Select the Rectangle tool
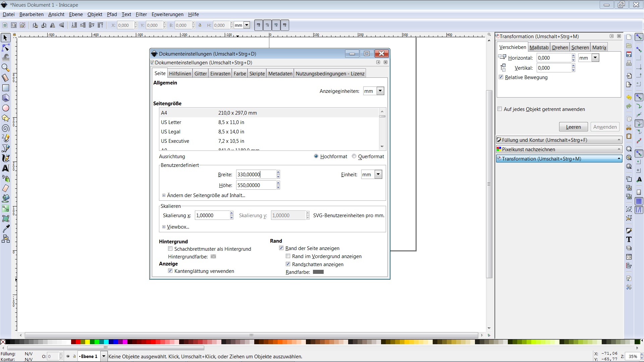Screen dimensions: 644x362 click(x=5, y=88)
